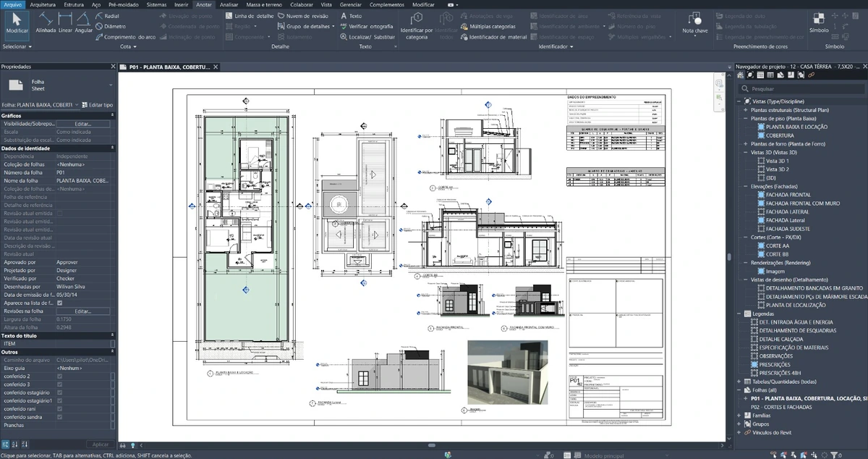Viewport: 868px width, 459px height.
Task: Choose the Alinhada dimension tool
Action: tap(46, 22)
